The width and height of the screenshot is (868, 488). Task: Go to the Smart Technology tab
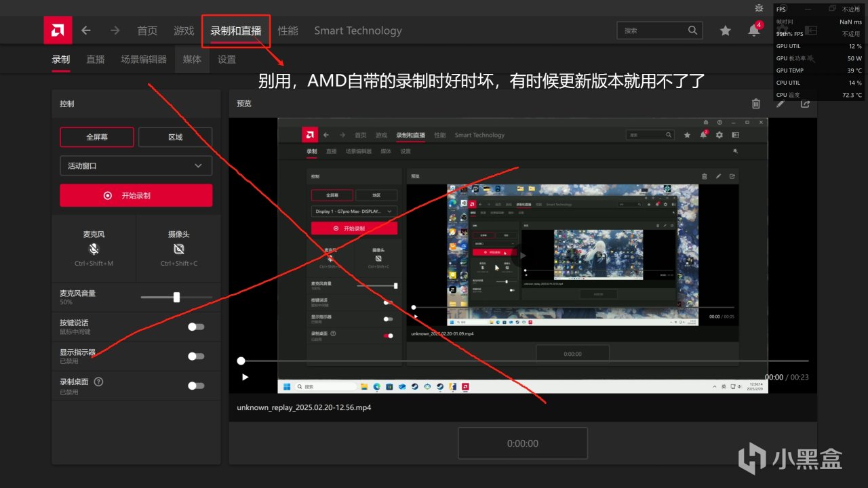pos(358,30)
